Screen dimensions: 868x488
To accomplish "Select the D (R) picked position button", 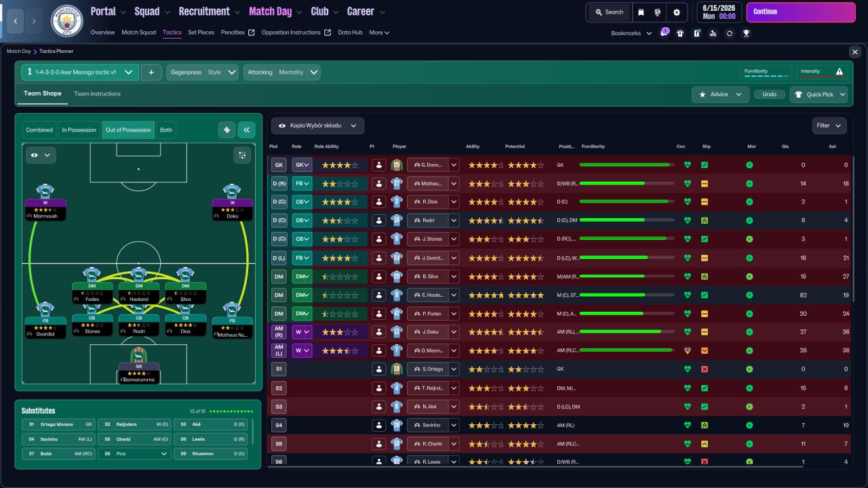I will 279,183.
